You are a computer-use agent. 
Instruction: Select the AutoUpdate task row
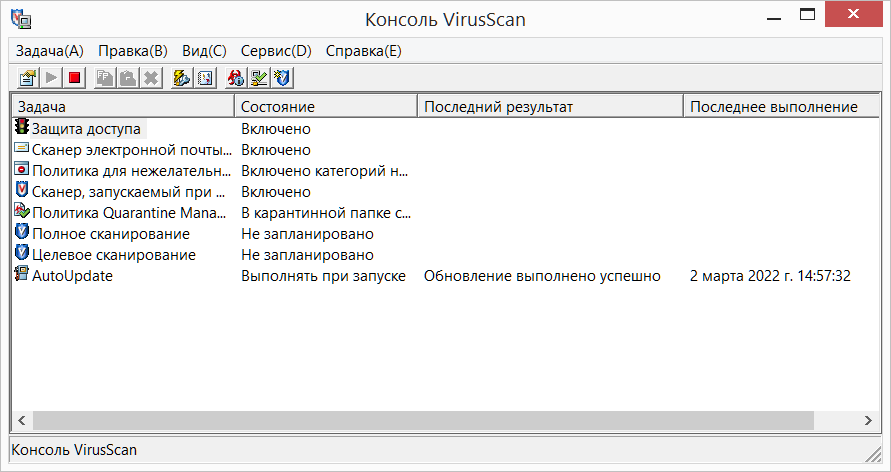coord(446,276)
